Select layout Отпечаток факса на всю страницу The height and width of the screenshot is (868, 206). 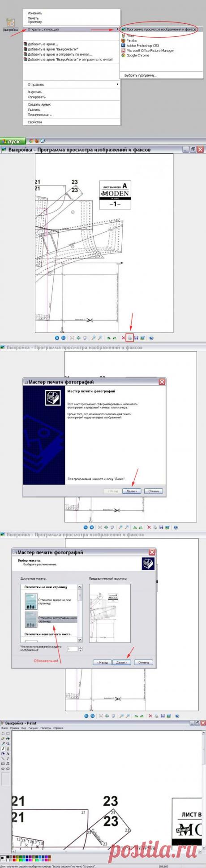coord(50,601)
